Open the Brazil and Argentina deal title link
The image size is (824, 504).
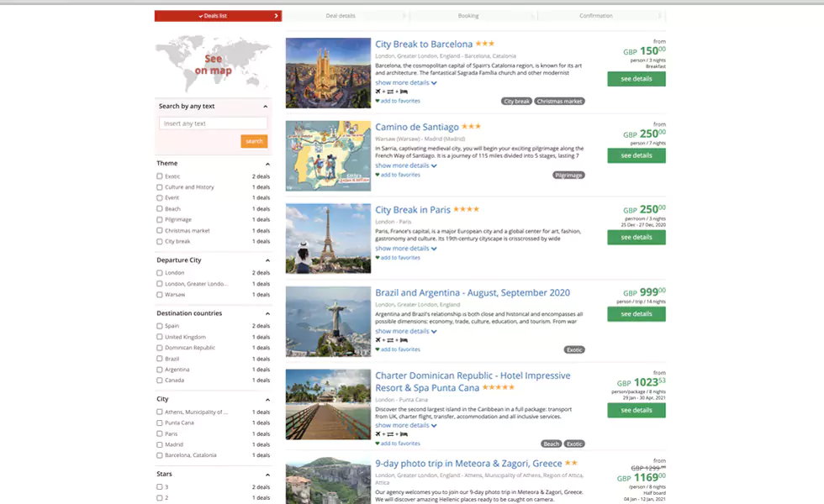(472, 292)
